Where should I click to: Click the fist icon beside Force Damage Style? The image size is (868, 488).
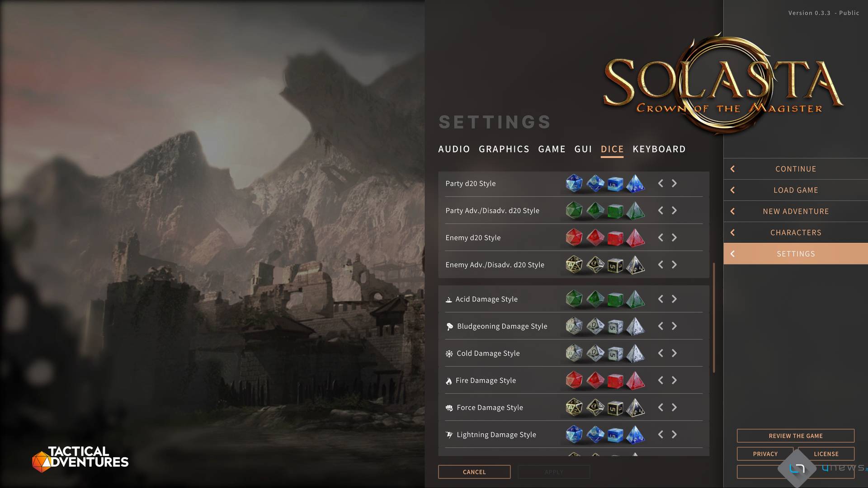tap(449, 408)
